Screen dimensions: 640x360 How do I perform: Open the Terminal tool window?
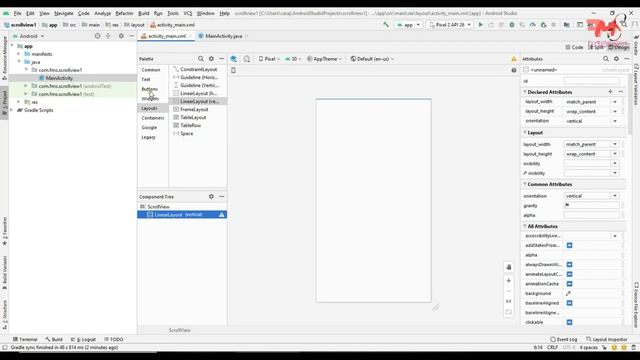[x=25, y=339]
